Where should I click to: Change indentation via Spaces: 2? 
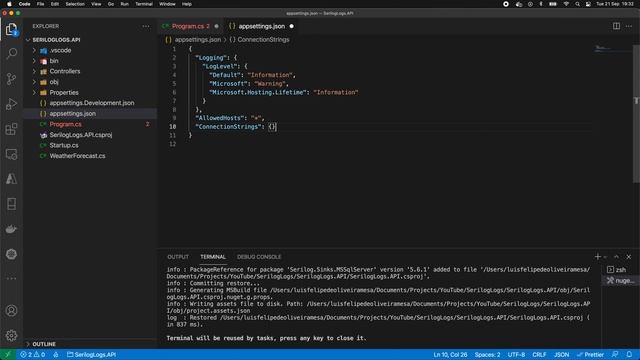pos(487,354)
